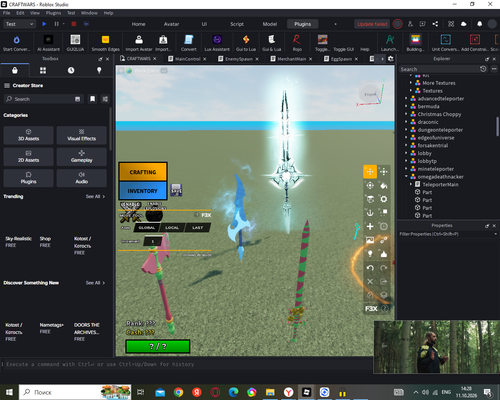Open Toolbox marketplace tab with bag icon
This screenshot has width=500, height=400.
15,70
